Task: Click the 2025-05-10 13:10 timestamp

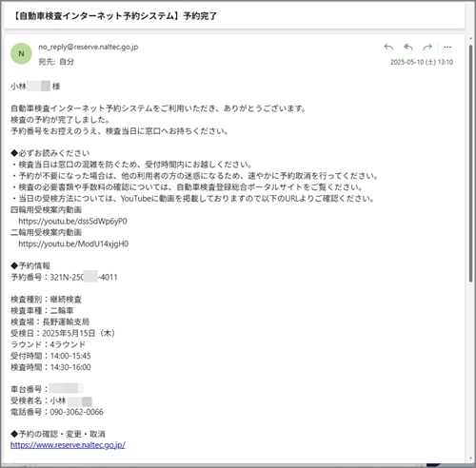Action: tap(422, 62)
